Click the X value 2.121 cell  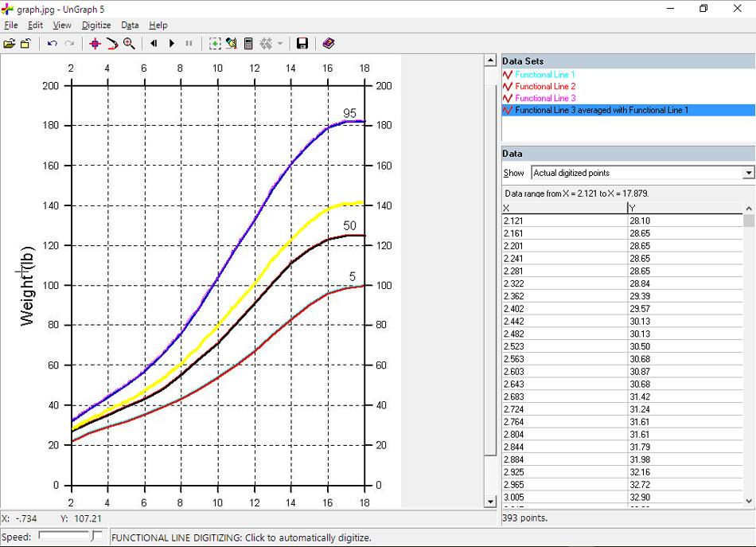coord(564,221)
